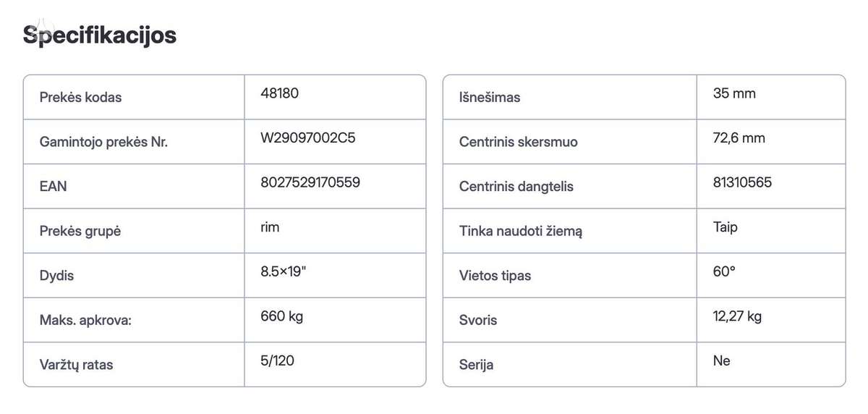Click the center diameter value 72,6 mm
The width and height of the screenshot is (868, 414).
(739, 138)
